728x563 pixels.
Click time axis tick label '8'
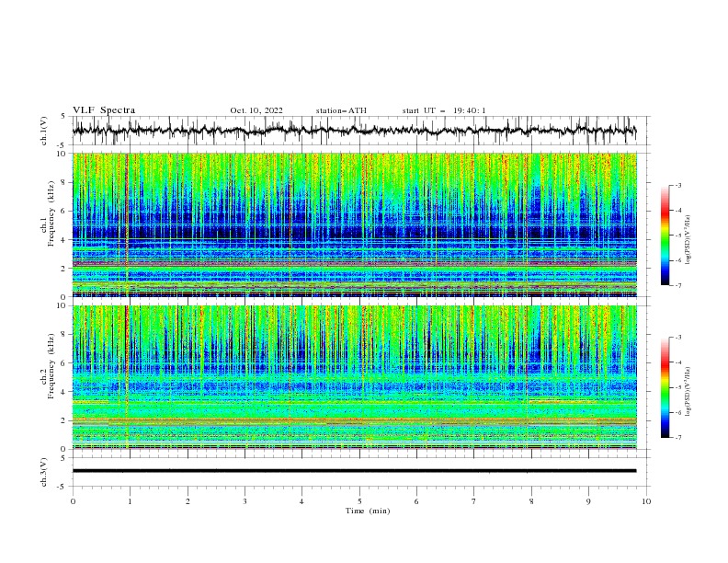[x=531, y=501]
